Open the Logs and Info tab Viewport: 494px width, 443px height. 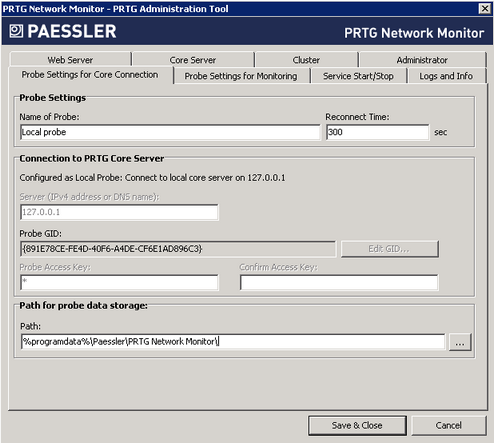coord(446,76)
